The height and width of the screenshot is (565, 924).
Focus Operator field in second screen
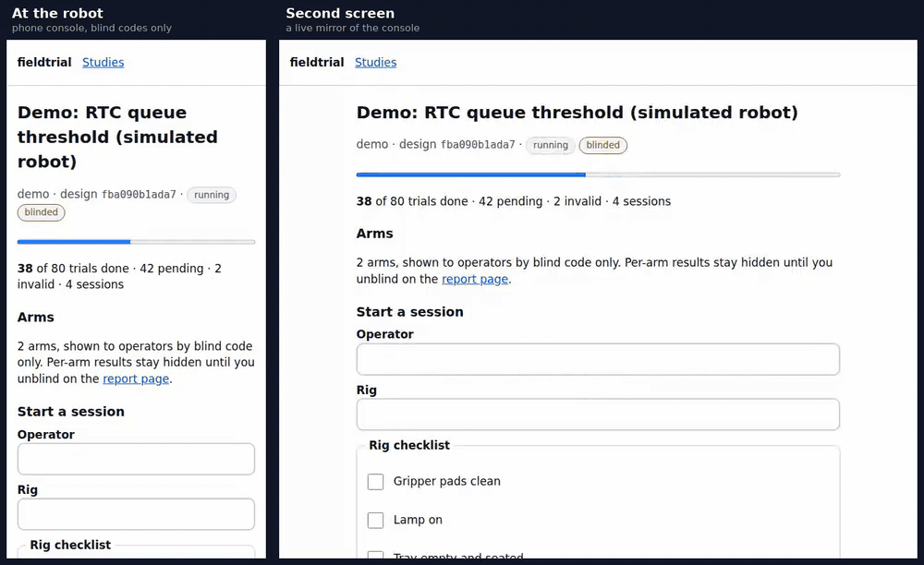click(x=598, y=359)
